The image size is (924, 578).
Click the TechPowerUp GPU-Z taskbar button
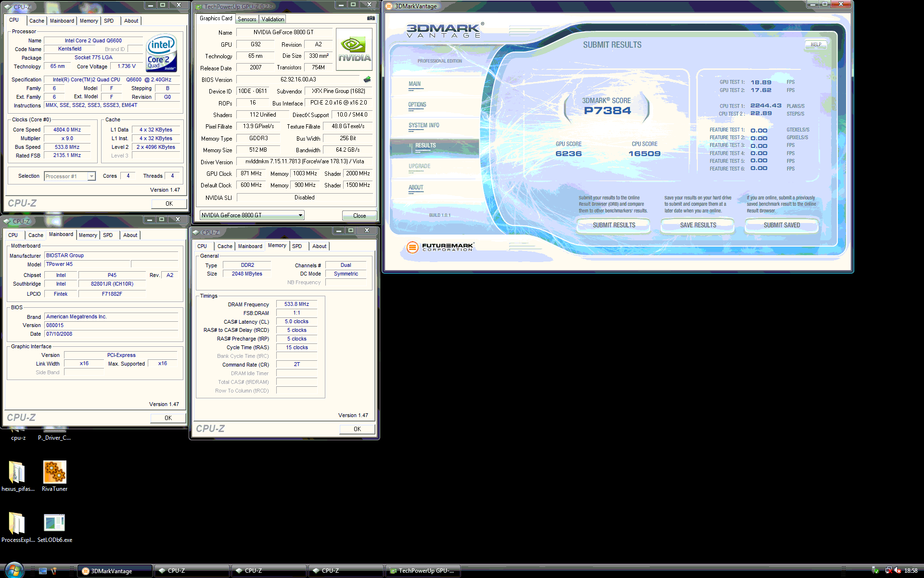coord(423,571)
